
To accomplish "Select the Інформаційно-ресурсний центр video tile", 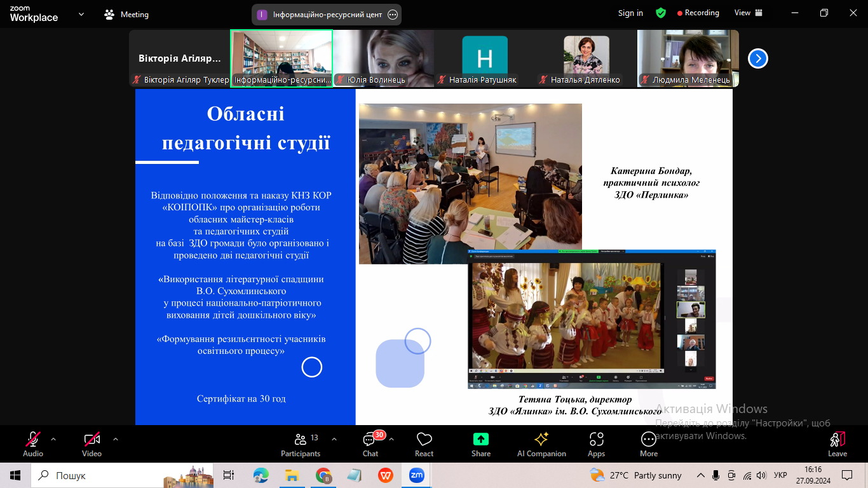I will coord(281,58).
